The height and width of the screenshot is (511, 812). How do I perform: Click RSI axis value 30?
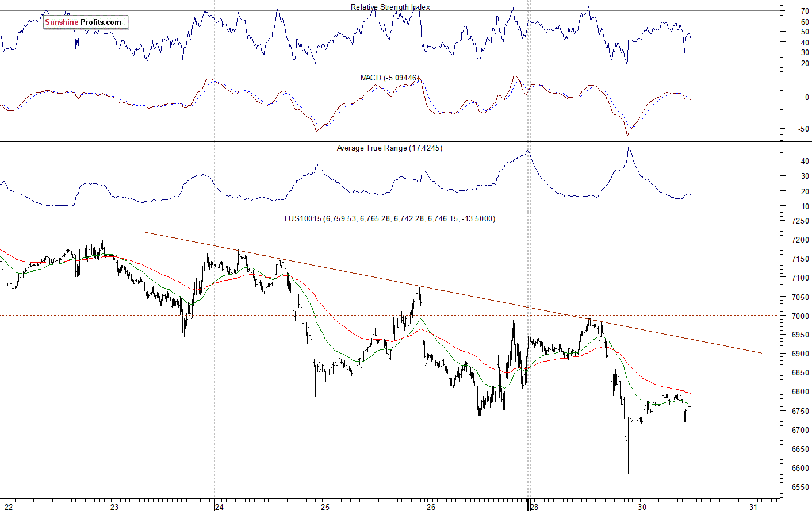coord(805,53)
